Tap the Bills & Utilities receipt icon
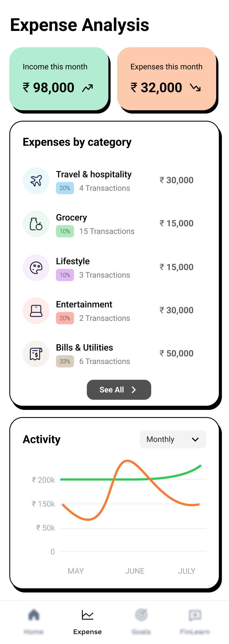Image resolution: width=229 pixels, height=644 pixels. click(36, 354)
